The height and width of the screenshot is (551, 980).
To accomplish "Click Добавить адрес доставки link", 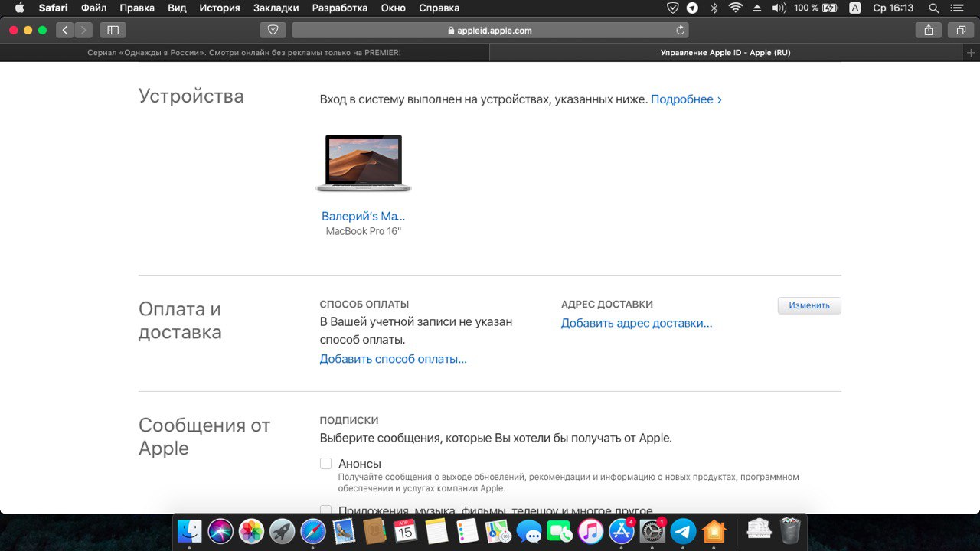I will coord(637,323).
